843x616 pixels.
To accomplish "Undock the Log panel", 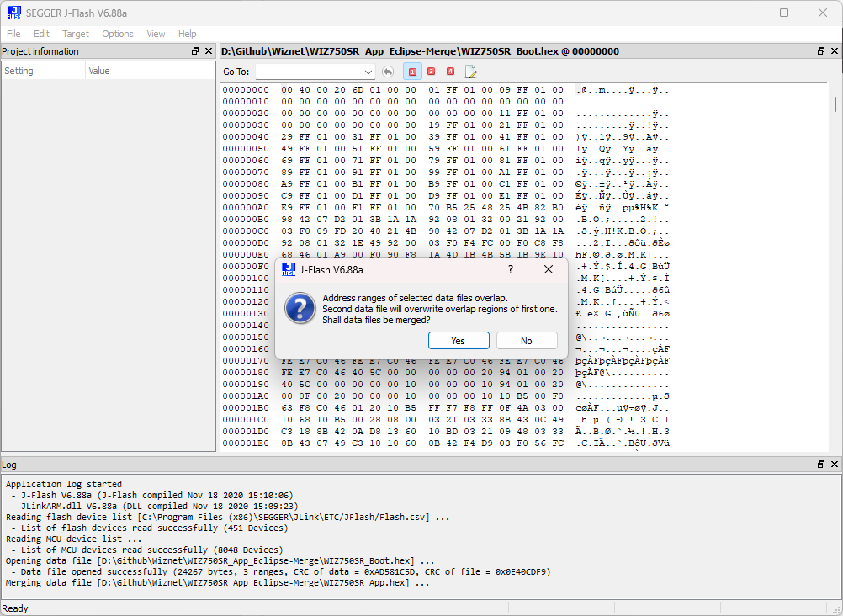I will point(821,465).
